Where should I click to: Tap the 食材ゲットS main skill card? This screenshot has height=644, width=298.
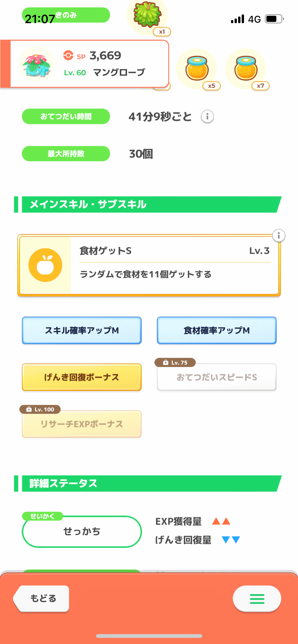tap(174, 265)
